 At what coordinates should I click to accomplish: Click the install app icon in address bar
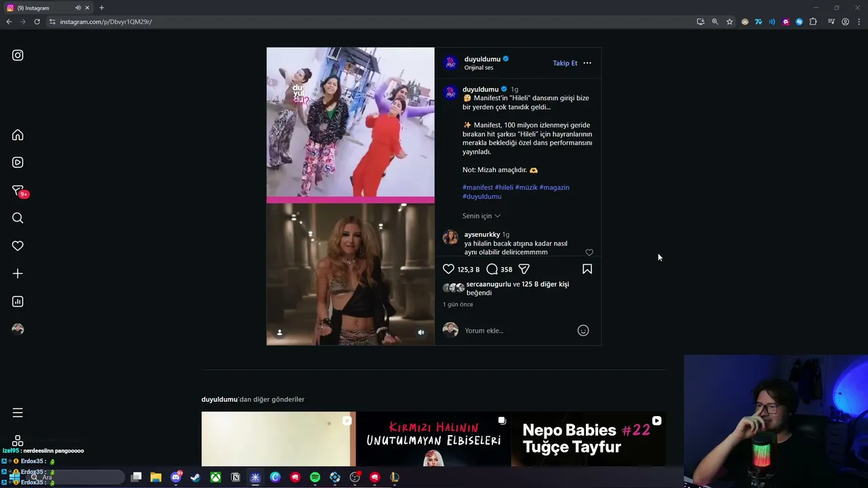701,22
